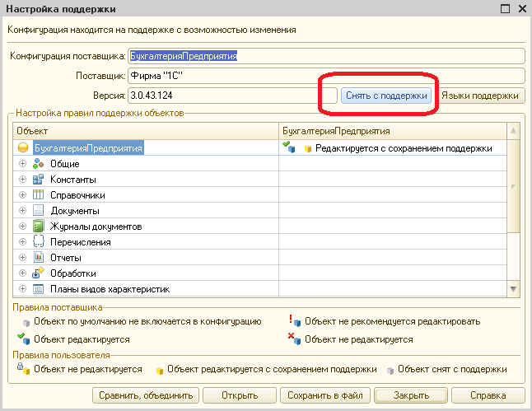Viewport: 532px width, 411px height.
Task: Click the Конфигурация поставщика field
Action: (326, 56)
